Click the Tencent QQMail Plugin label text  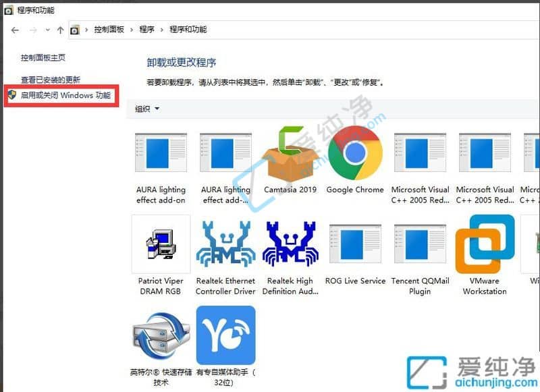pyautogui.click(x=420, y=286)
